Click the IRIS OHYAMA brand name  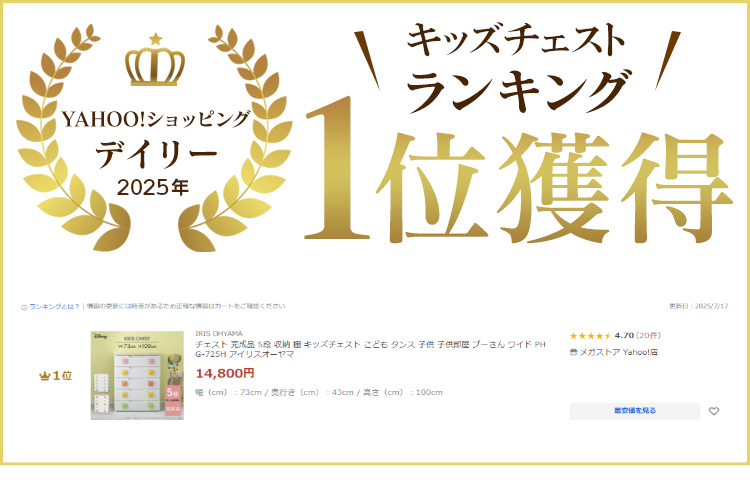coord(219,333)
